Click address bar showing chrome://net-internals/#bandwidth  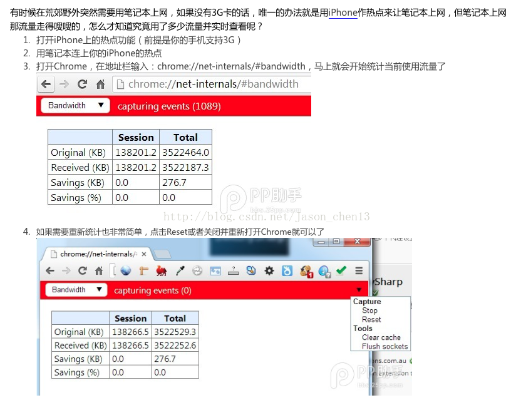click(213, 85)
